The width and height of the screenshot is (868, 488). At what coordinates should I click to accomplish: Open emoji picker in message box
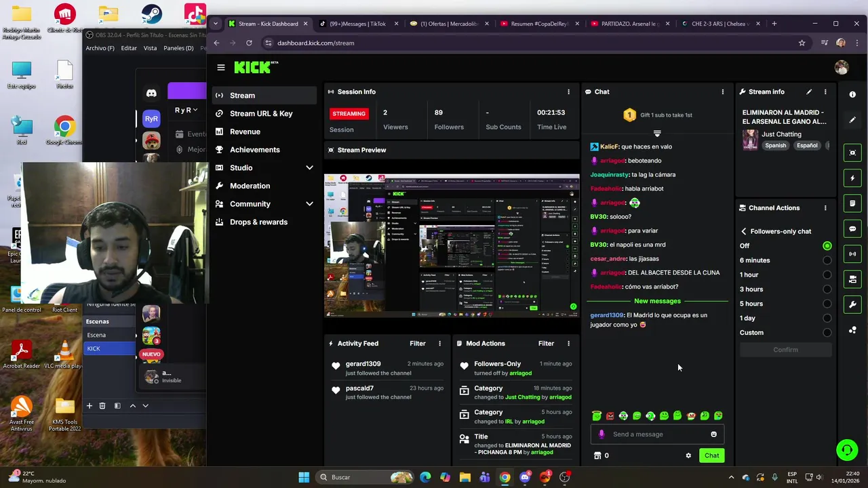tap(713, 434)
